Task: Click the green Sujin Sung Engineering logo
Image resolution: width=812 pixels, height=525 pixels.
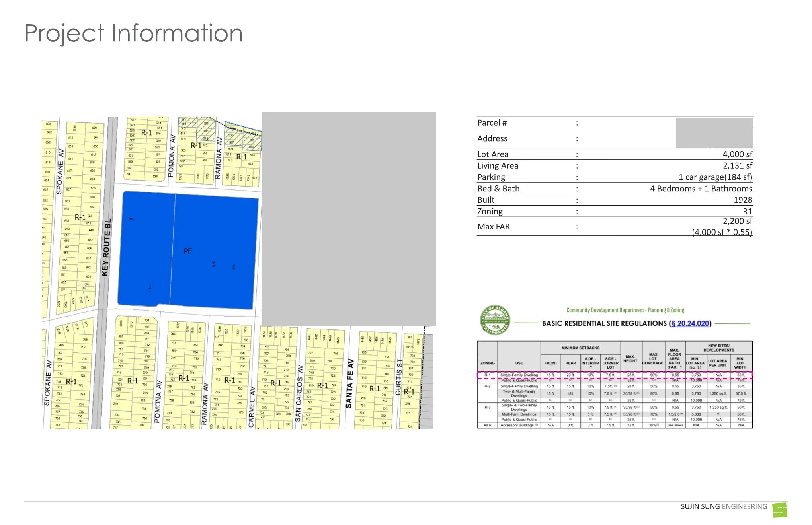Action: pos(780,510)
